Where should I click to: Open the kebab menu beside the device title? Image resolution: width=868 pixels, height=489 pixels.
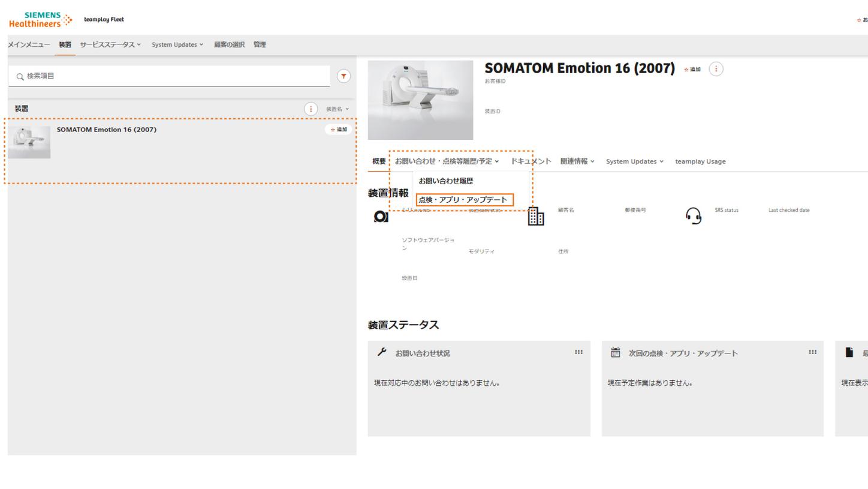pos(716,68)
